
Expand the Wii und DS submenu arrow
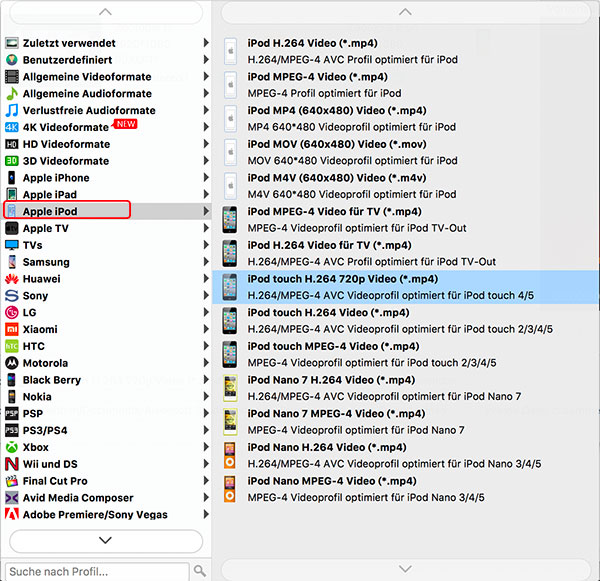[x=206, y=463]
